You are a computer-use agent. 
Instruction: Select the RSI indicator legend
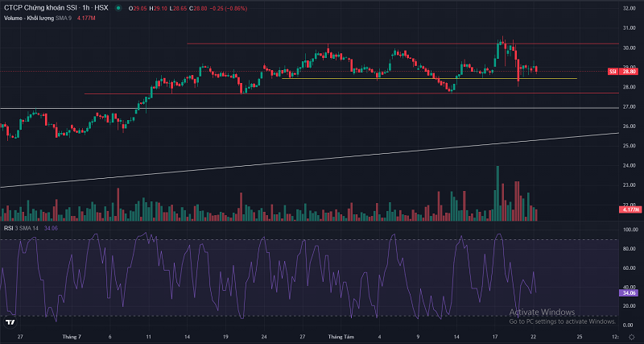(18, 228)
